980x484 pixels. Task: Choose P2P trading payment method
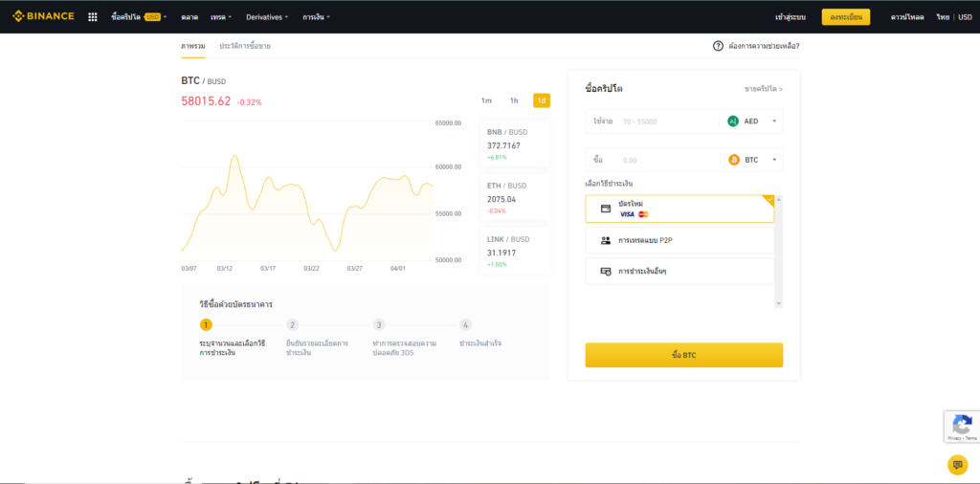[679, 240]
